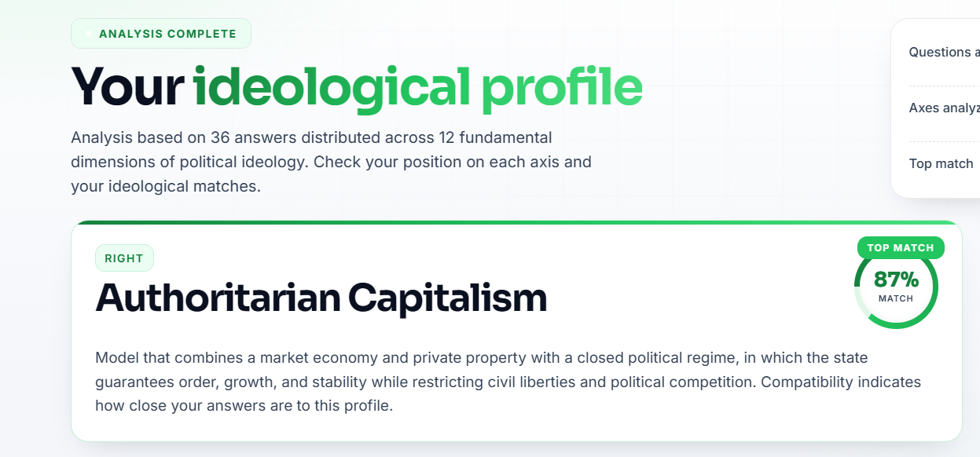Open the Authoritarian Capitalism result heading

pos(321,298)
